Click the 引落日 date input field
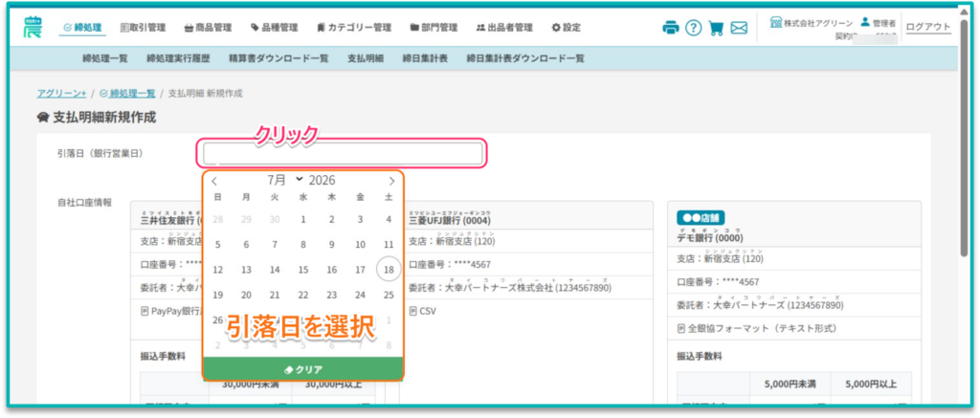Image resolution: width=980 pixels, height=418 pixels. (x=343, y=153)
